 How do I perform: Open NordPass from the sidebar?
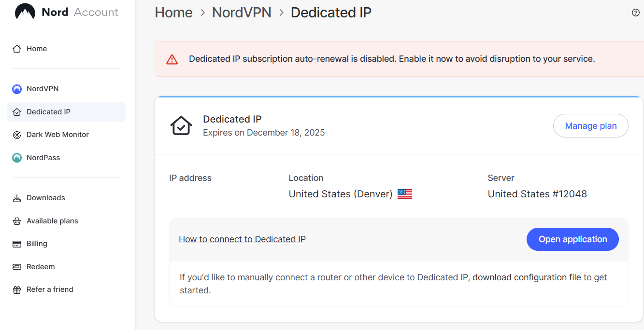pos(43,157)
